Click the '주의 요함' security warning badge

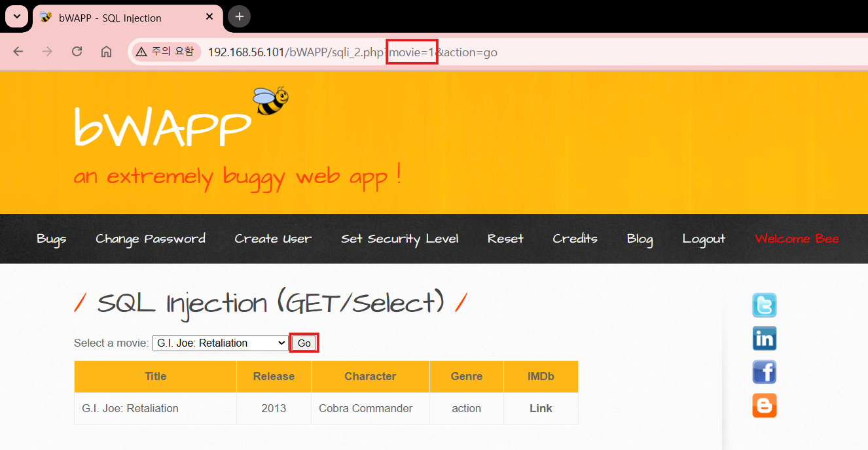[166, 52]
